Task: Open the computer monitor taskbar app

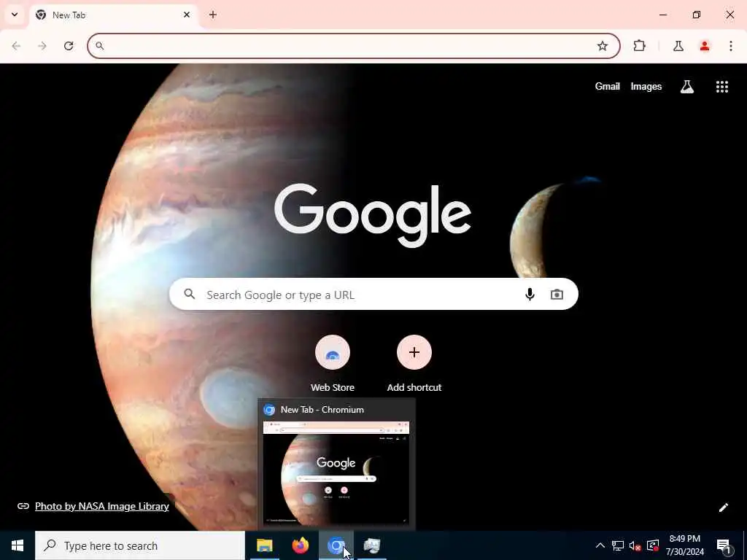Action: tap(371, 545)
